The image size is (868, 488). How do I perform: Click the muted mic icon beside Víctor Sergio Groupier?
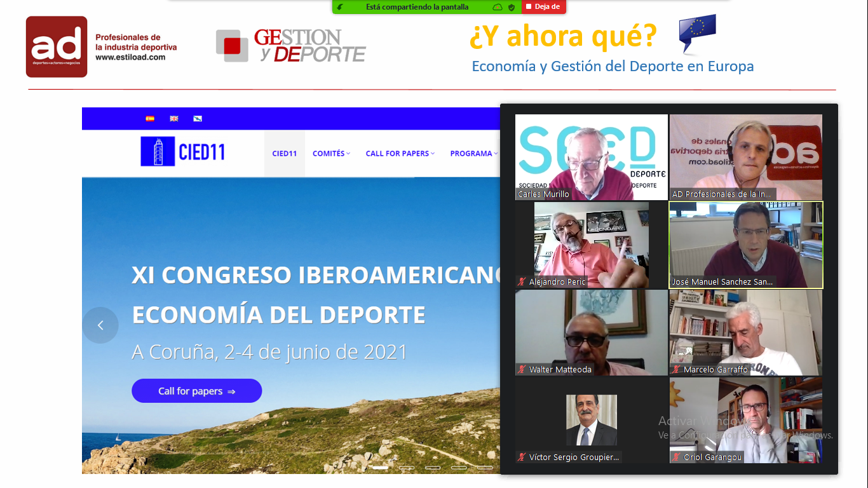[x=522, y=457]
